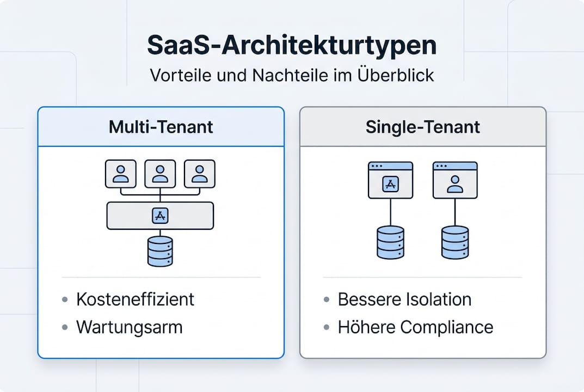
Task: Select the browser window showing the app logo
Action: point(391,180)
